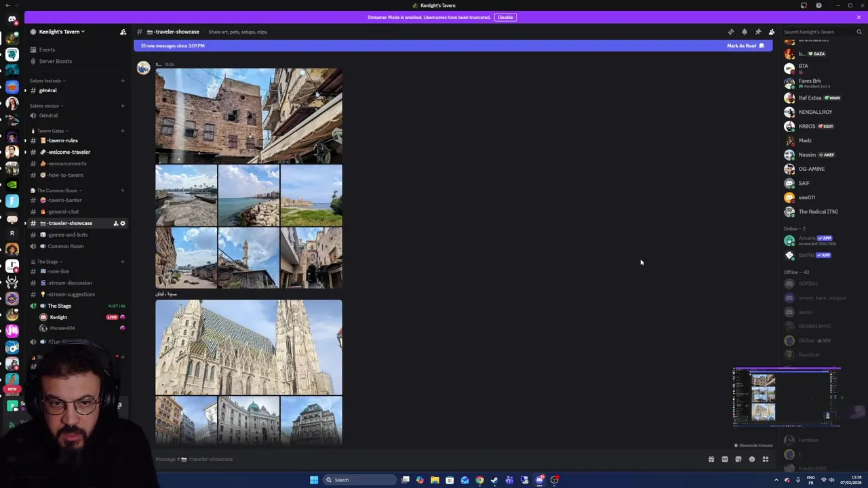Open notification settings bell icon
Image resolution: width=868 pixels, height=488 pixels.
(x=744, y=32)
